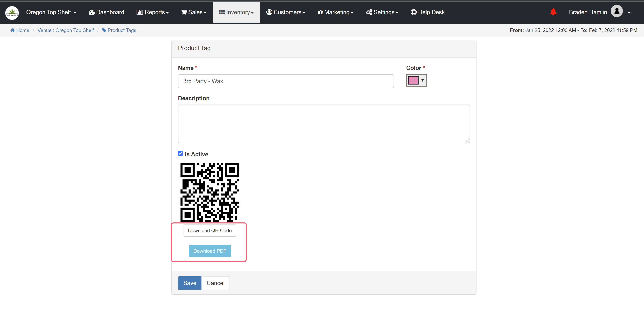Click the user avatar icon
The image size is (644, 315).
(616, 11)
